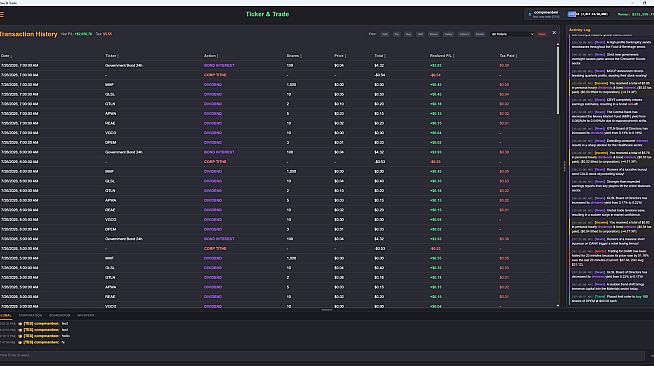Viewport: 654px width, 366px height.
Task: Click the avatar emoji on the first chat message
Action: (x=20, y=323)
